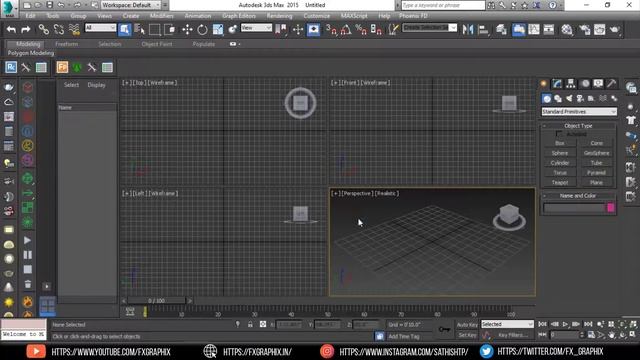Open the Utilities hammer panel tab

[x=611, y=84]
